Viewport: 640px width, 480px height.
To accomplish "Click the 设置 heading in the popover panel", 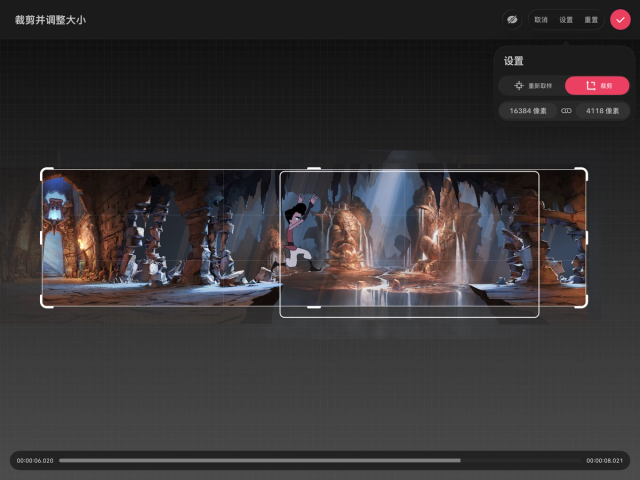I will point(513,61).
